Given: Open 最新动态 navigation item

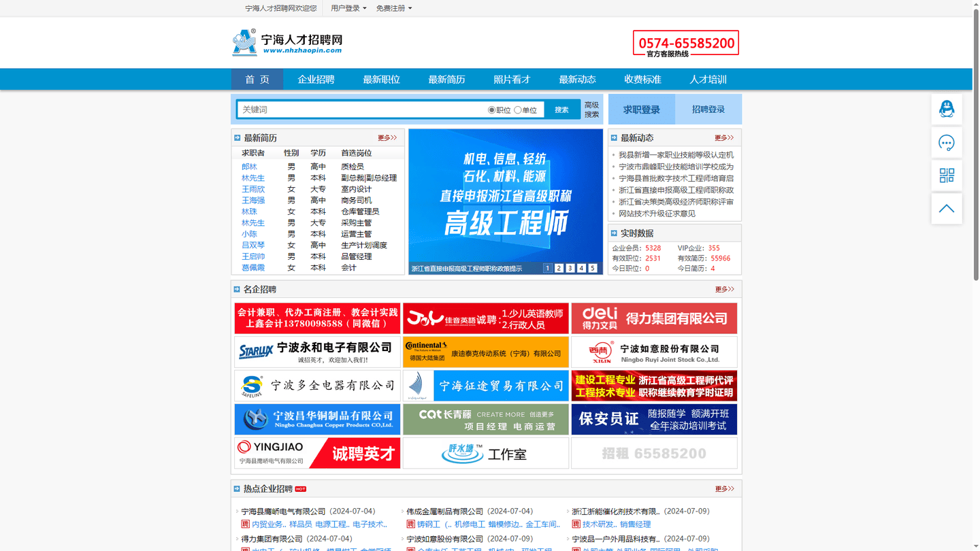Looking at the screenshot, I should 577,80.
